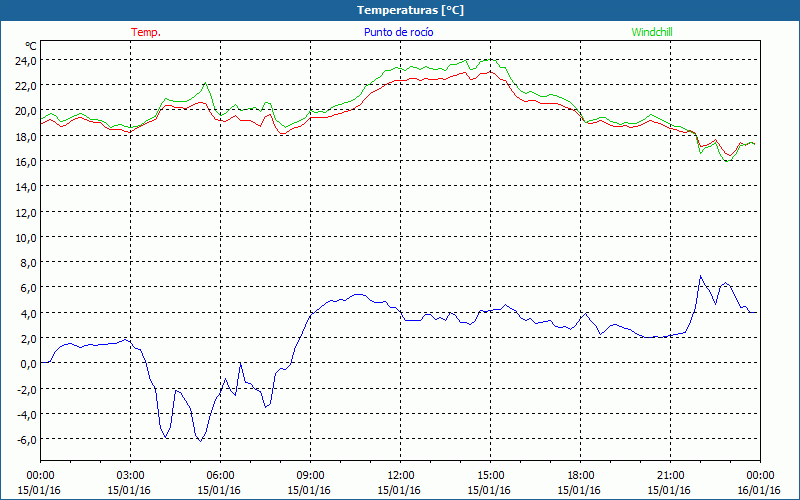Image resolution: width=800 pixels, height=500 pixels.
Task: Click the '24,0' y-axis value
Action: [x=26, y=61]
